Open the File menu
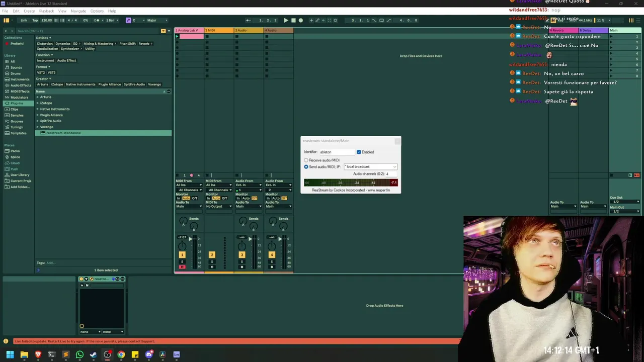 click(5, 11)
